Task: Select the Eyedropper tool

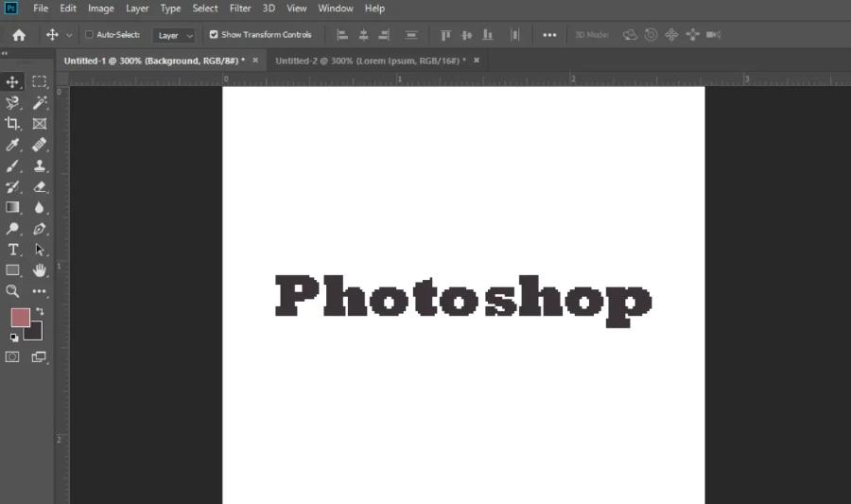Action: click(12, 145)
